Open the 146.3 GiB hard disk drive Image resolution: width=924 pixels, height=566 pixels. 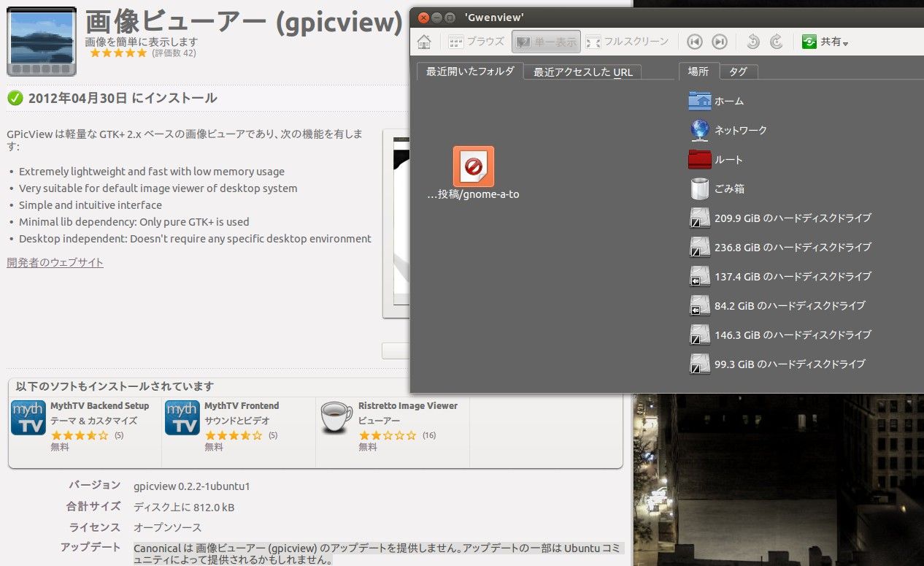(780, 334)
